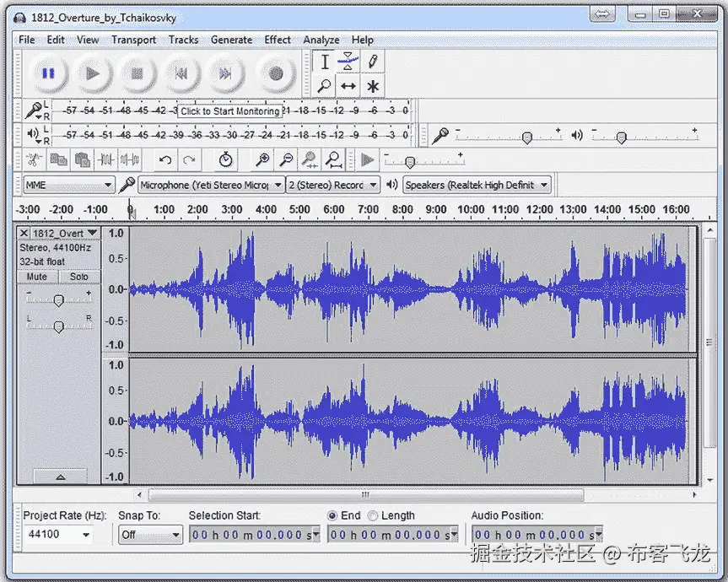The image size is (728, 582).
Task: Activate the Multi-Tool asterisk icon
Action: tap(372, 86)
